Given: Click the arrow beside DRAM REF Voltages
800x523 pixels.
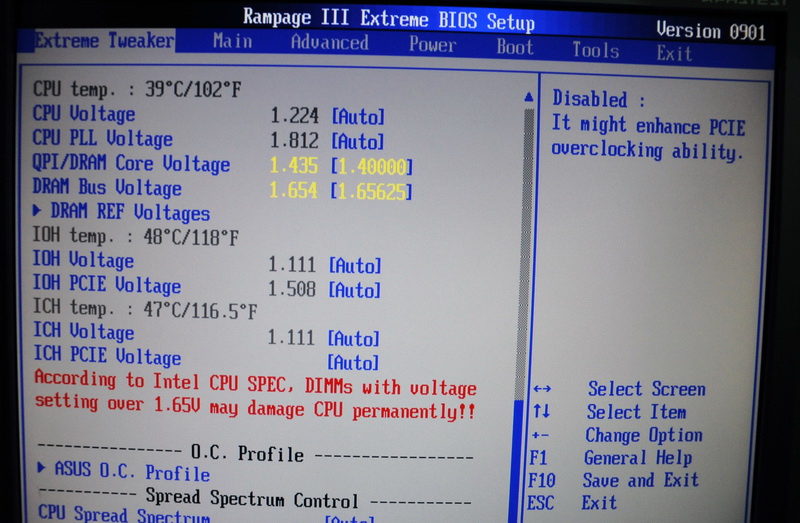Looking at the screenshot, I should click(36, 210).
